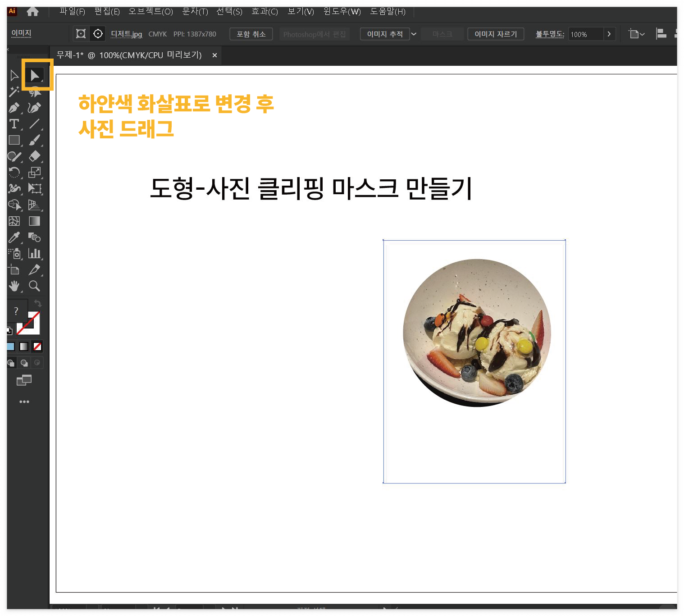The image size is (684, 616).
Task: Select the Pen tool
Action: (x=14, y=108)
